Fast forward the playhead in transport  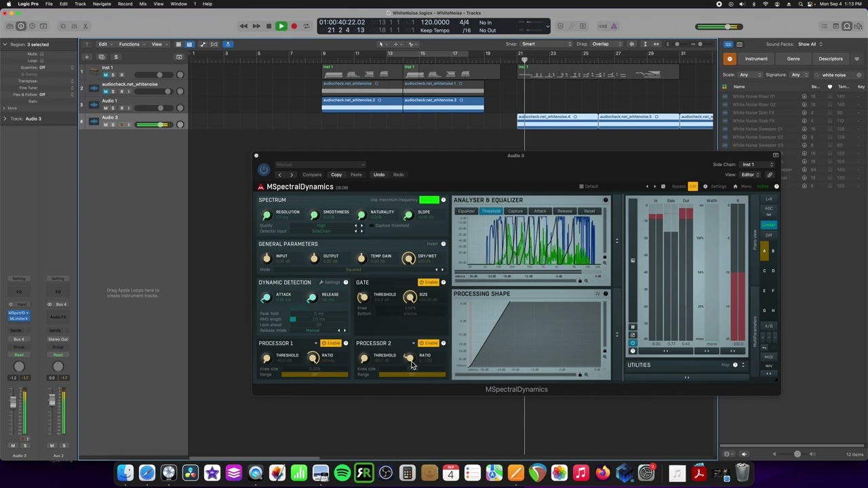(x=256, y=26)
